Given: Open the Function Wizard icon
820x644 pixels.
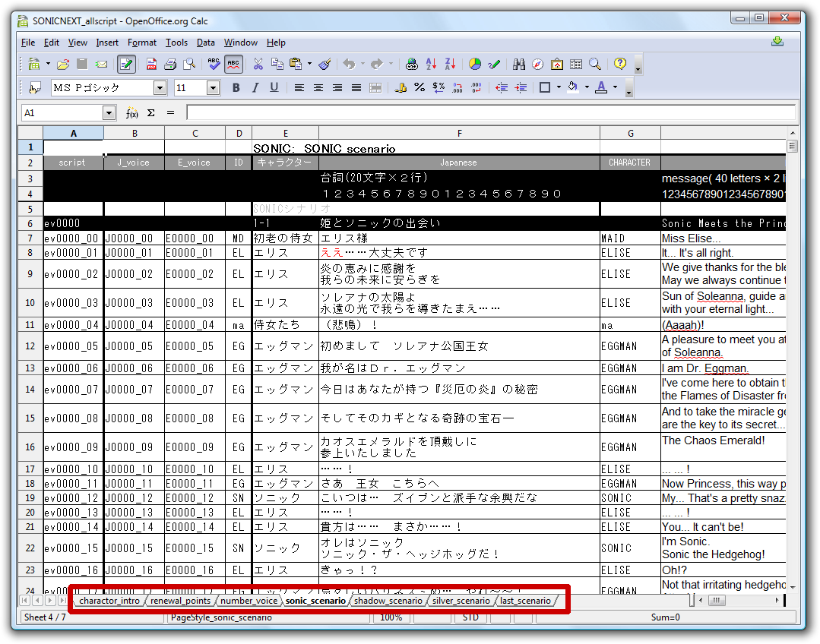Looking at the screenshot, I should point(131,113).
